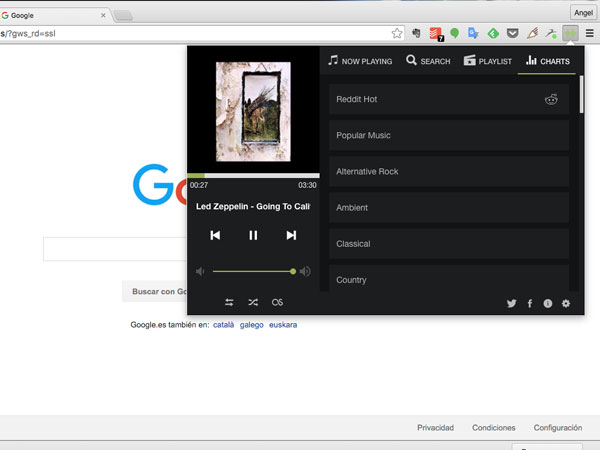Viewport: 600px width, 450px height.
Task: Toggle repeat playback mode
Action: tap(229, 303)
